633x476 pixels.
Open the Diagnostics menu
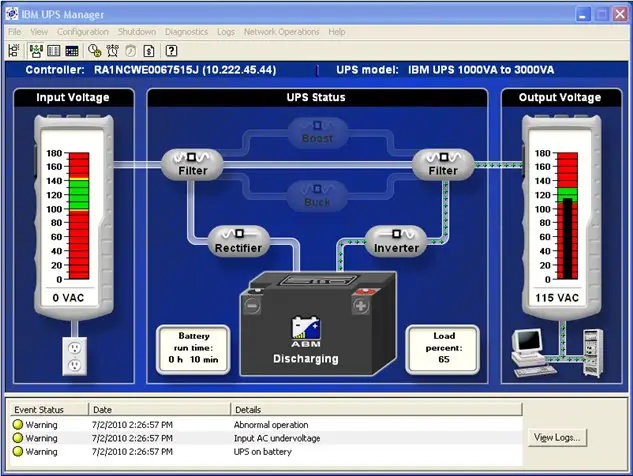click(187, 32)
